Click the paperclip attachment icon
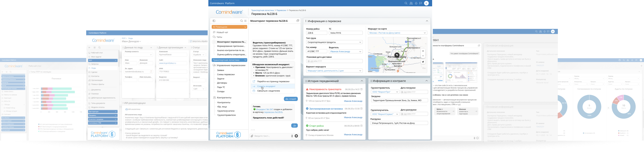This screenshot has width=644, height=152. pos(252,136)
